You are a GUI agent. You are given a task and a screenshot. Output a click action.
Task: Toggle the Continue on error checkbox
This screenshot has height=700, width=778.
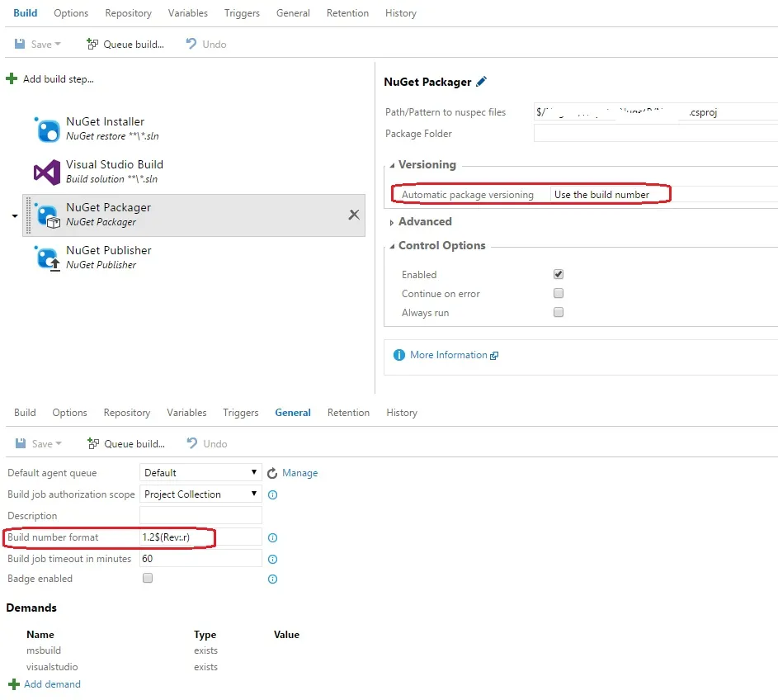[x=559, y=293]
